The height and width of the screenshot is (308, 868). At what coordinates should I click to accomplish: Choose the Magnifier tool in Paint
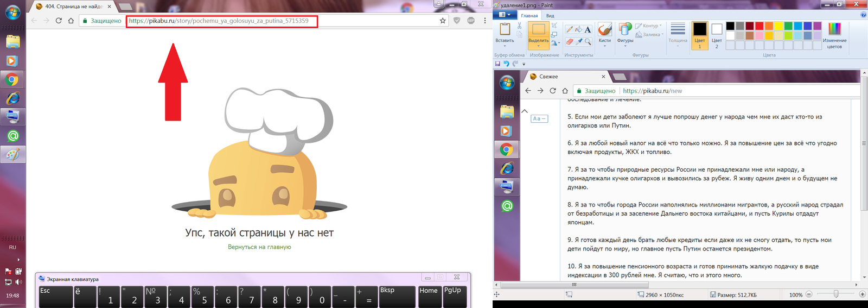588,41
